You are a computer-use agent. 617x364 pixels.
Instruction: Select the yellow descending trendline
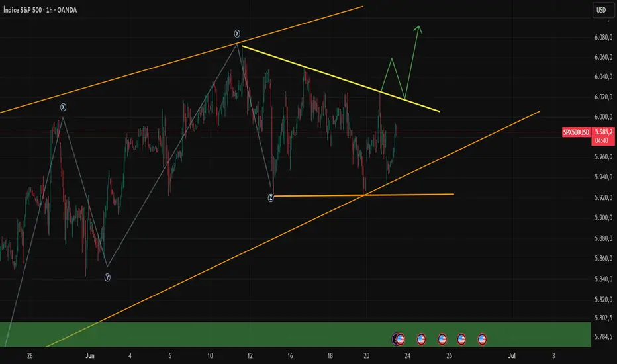[341, 79]
